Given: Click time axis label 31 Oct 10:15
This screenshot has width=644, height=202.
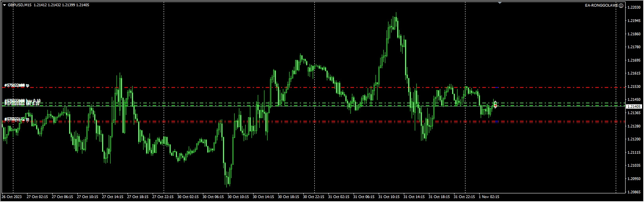Looking at the screenshot, I should pyautogui.click(x=389, y=197).
